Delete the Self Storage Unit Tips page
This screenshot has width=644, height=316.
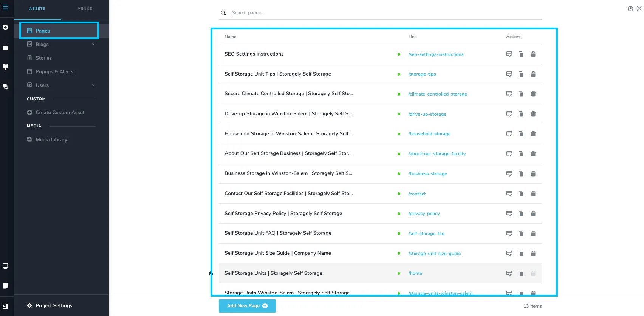(x=533, y=74)
